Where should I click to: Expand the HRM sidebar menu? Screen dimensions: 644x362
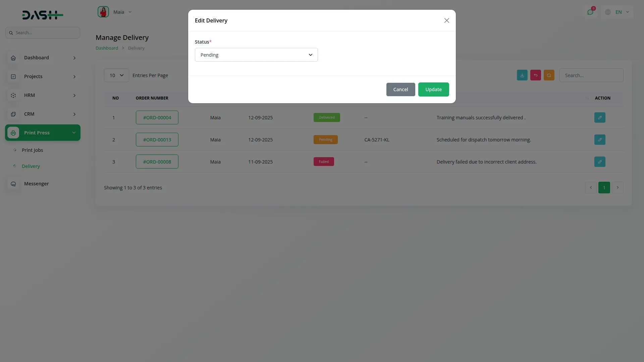(43, 95)
